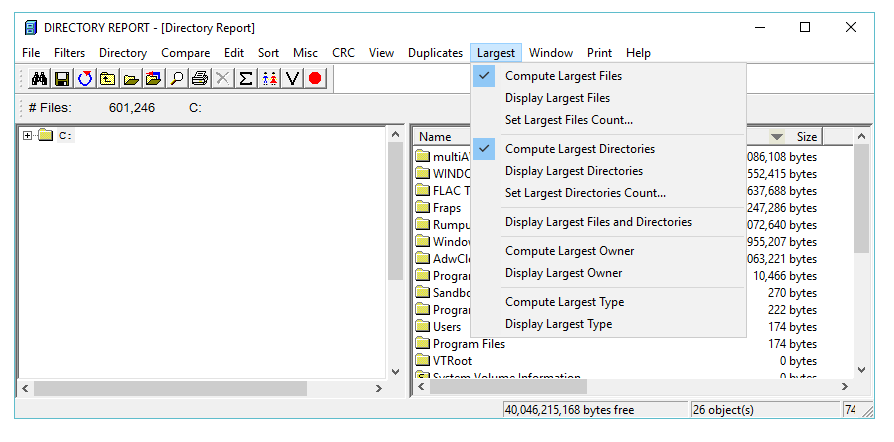Toggle Compute Largest Files checked item
The image size is (894, 442).
[608, 76]
